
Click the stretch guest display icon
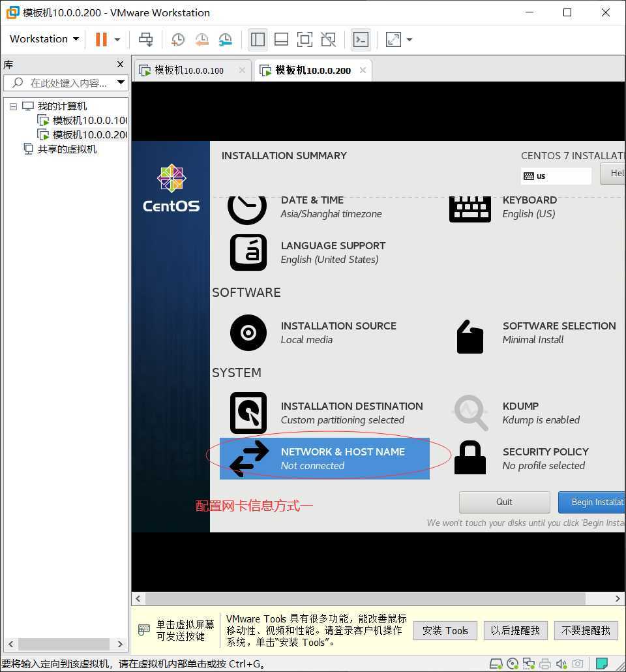(393, 39)
